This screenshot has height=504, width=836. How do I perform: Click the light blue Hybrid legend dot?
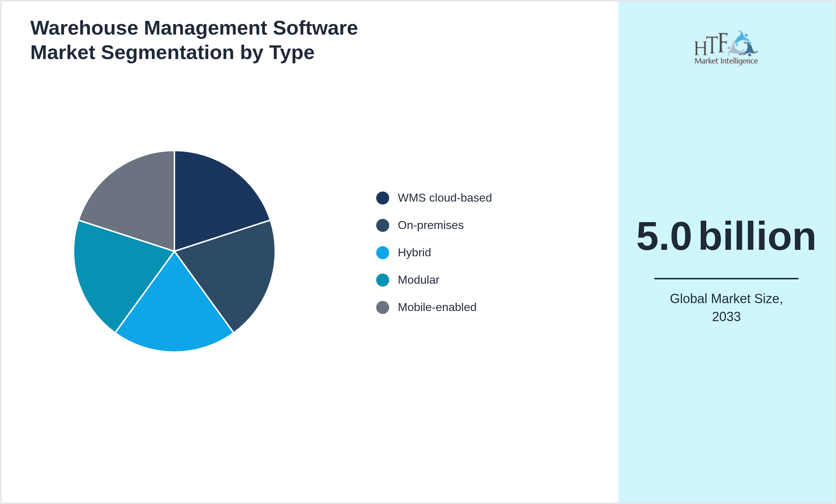coord(383,253)
